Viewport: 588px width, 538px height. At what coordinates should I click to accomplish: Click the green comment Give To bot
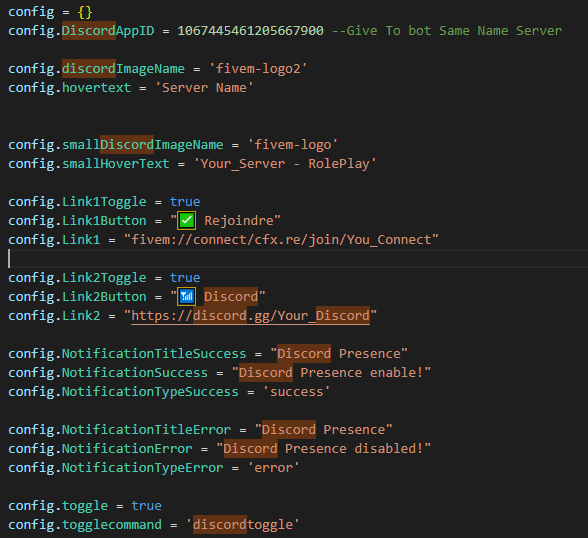click(447, 31)
